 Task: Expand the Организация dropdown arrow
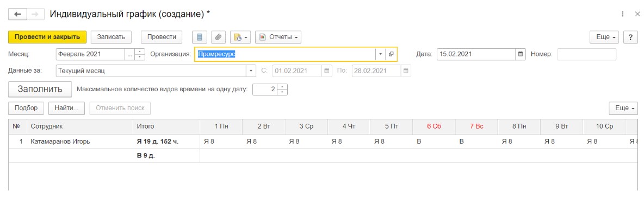380,54
